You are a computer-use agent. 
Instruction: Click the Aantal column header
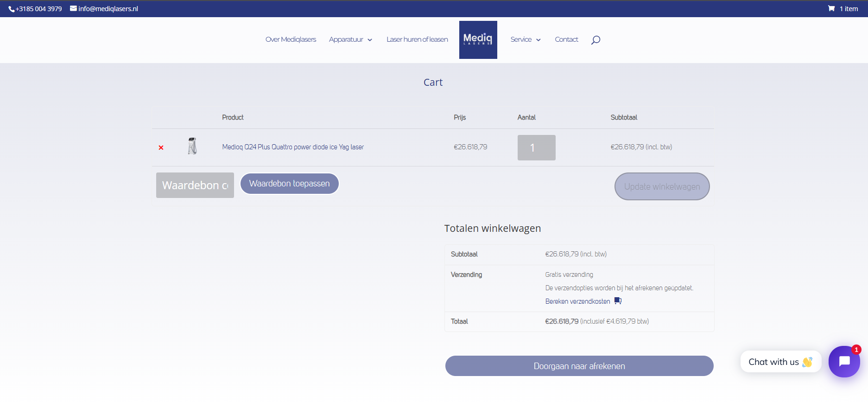coord(526,117)
